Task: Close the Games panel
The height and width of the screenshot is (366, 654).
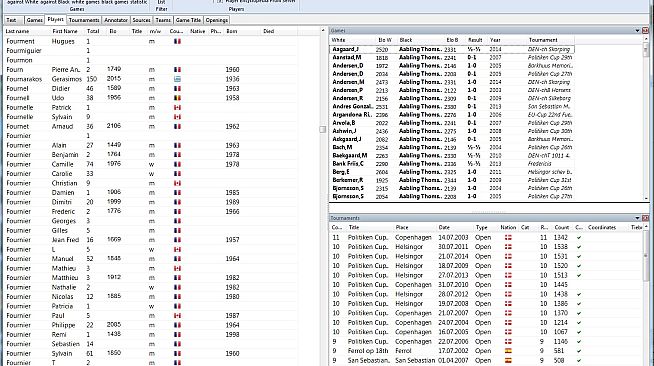Action: click(x=645, y=30)
